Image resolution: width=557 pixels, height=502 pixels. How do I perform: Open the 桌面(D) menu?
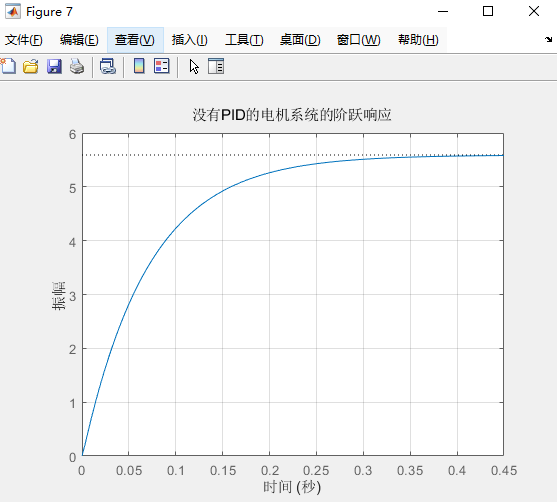coord(300,40)
